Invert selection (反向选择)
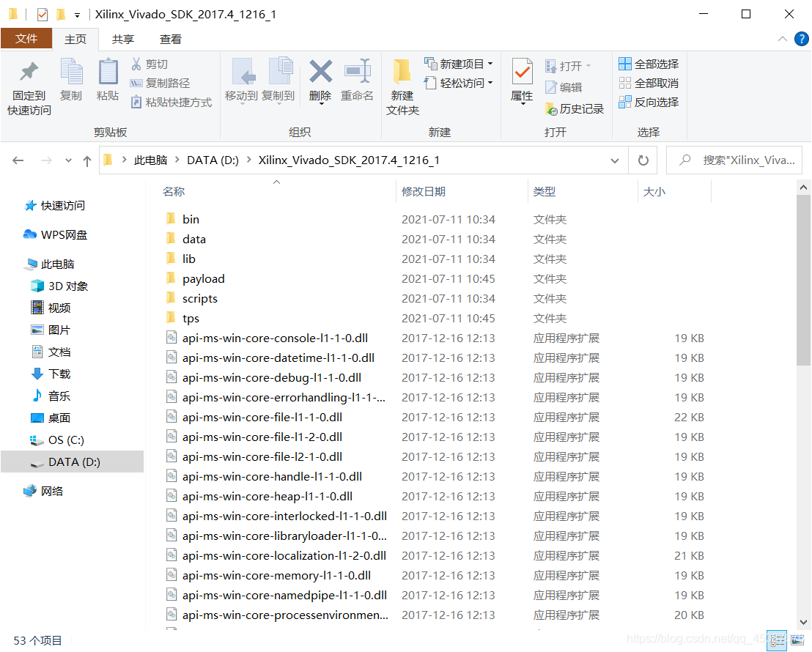This screenshot has width=812, height=652. 649,102
